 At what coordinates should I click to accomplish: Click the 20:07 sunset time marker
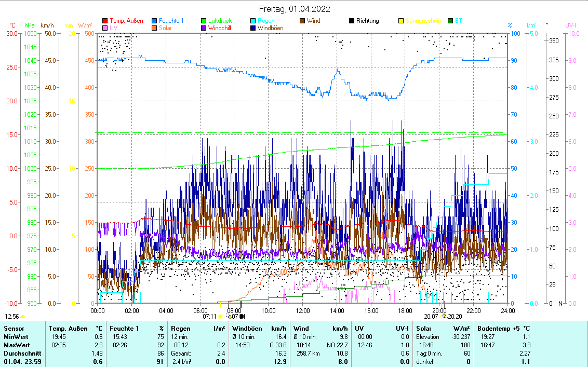pyautogui.click(x=431, y=316)
